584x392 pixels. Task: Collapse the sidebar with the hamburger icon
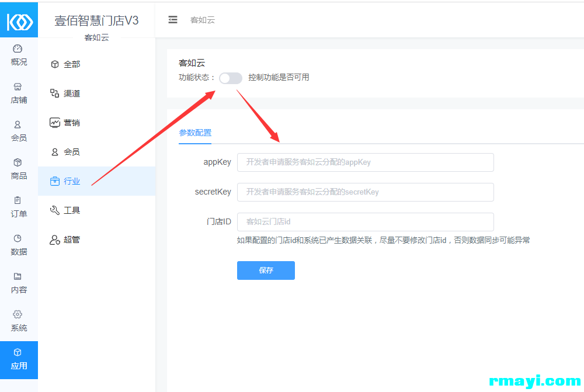point(173,20)
